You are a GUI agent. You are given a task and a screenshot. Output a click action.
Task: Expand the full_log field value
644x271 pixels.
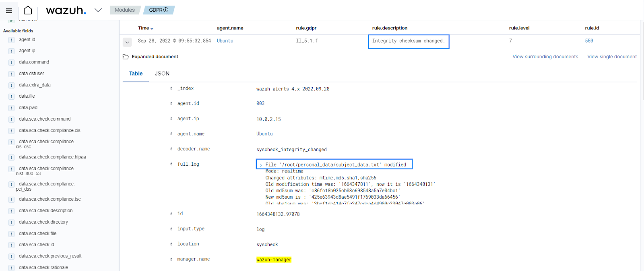[261, 165]
